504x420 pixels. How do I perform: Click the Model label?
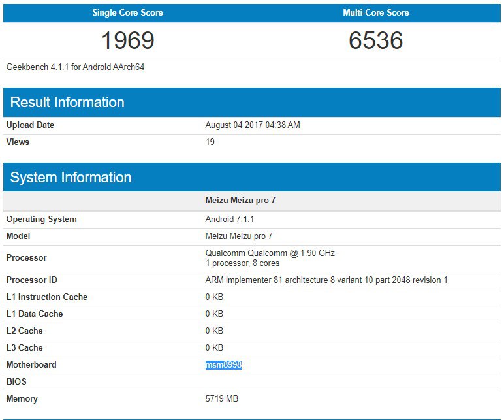click(18, 236)
